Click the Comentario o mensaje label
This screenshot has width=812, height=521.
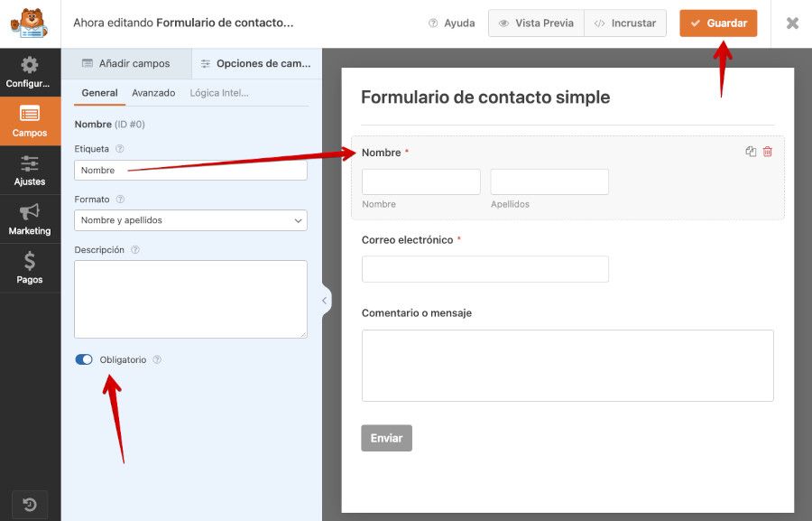[417, 313]
